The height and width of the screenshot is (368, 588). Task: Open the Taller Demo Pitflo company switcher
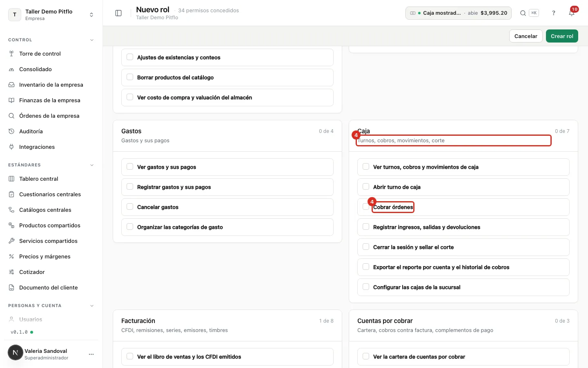point(51,15)
